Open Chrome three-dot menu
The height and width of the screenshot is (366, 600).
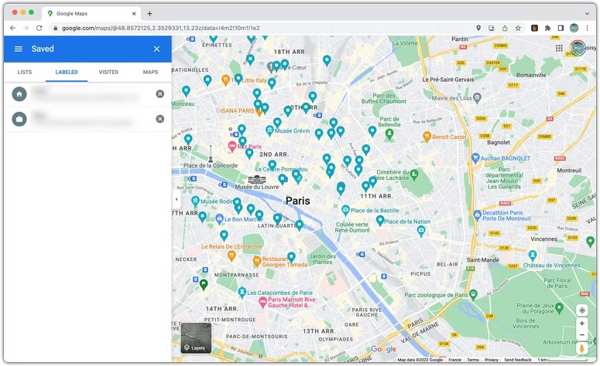587,28
